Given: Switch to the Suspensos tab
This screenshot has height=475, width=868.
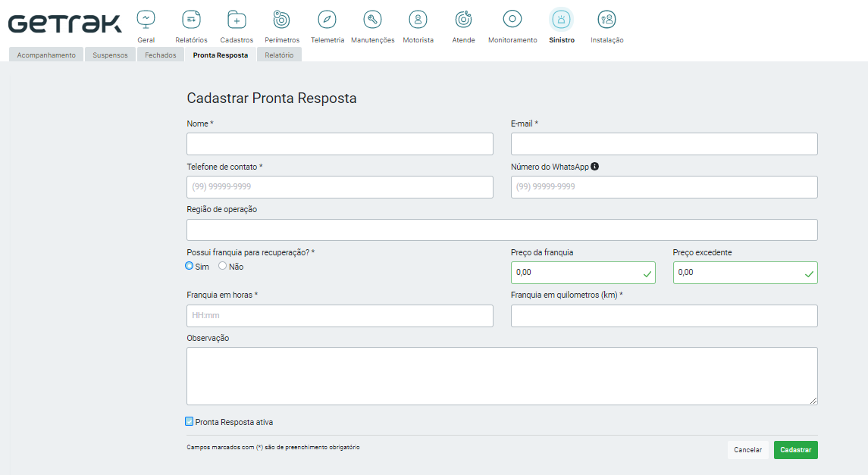Looking at the screenshot, I should (x=110, y=55).
